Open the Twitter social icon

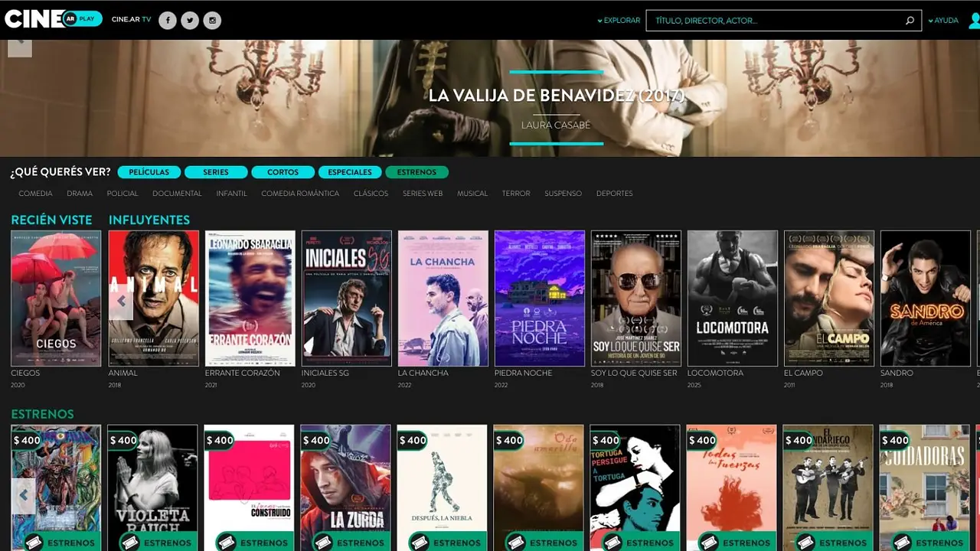pyautogui.click(x=190, y=21)
